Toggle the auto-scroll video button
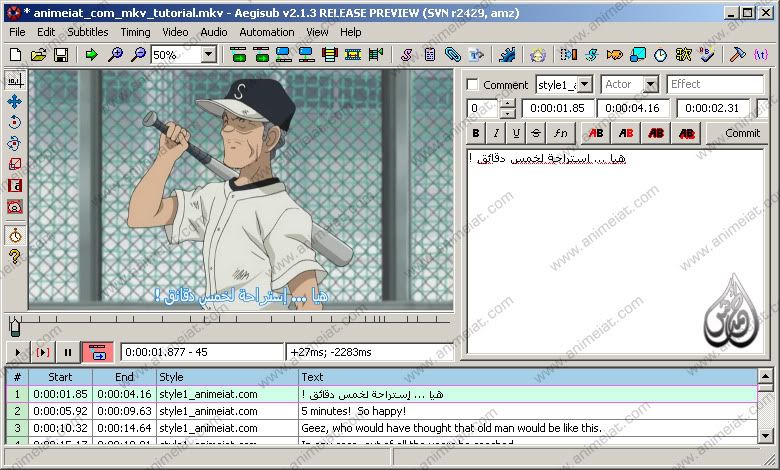Image resolution: width=780 pixels, height=470 pixels. (x=97, y=352)
